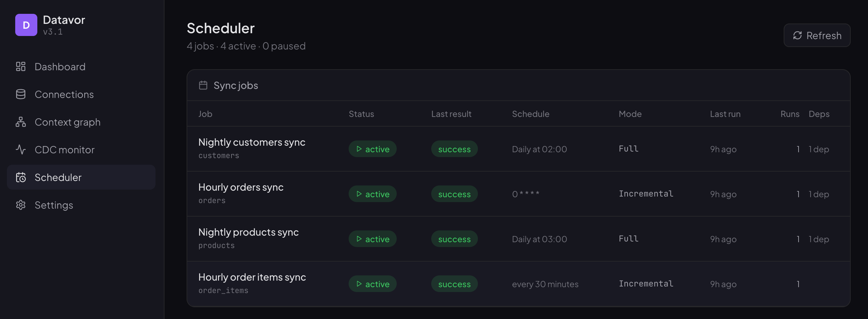This screenshot has width=868, height=319.
Task: Navigate to CDC monitor
Action: coord(81,149)
